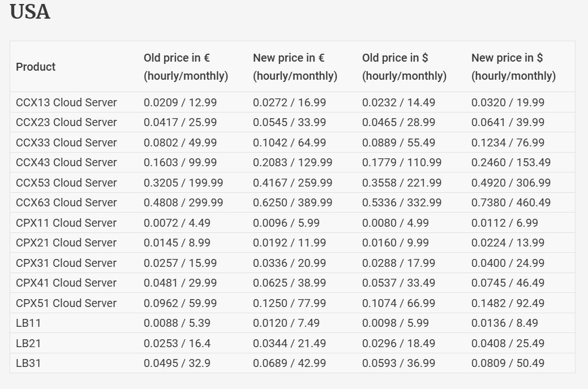The width and height of the screenshot is (588, 389).
Task: Select the CPX11 Cloud Server row label
Action: tap(66, 223)
